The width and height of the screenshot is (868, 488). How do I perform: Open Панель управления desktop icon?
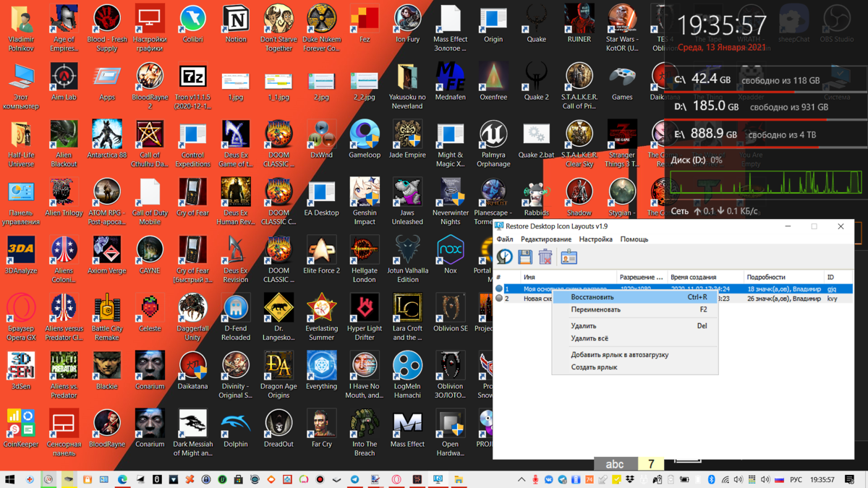tap(21, 201)
